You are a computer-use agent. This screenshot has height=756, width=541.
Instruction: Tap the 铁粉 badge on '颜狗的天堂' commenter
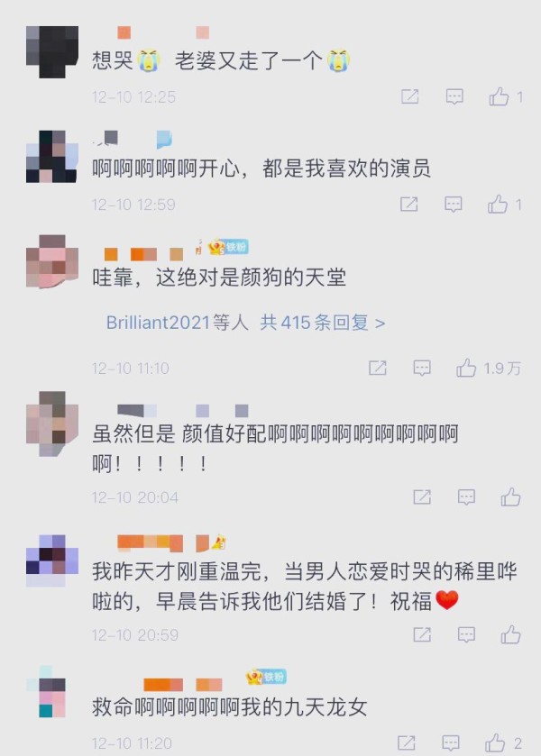pos(228,247)
